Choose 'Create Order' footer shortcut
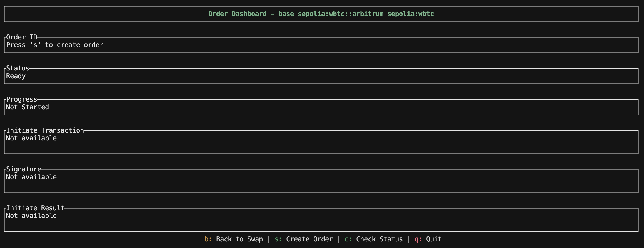 [304, 239]
